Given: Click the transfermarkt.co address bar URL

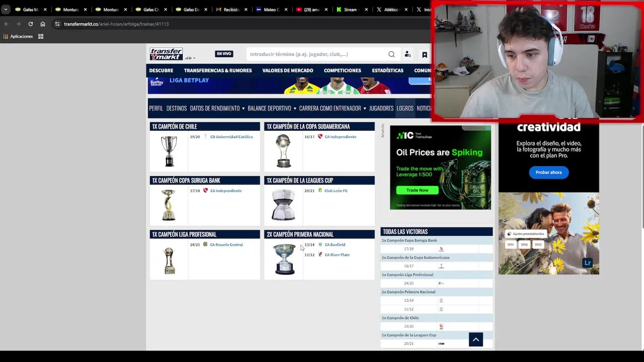Looking at the screenshot, I should pos(116,24).
